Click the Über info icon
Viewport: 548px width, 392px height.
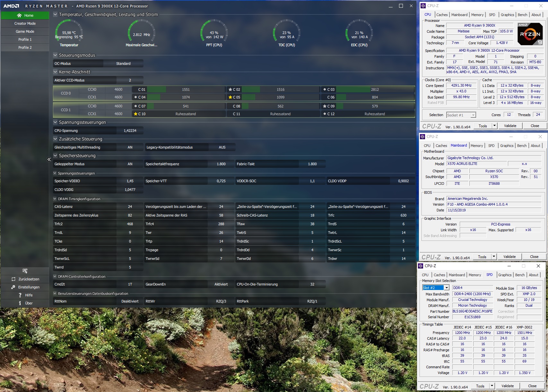(x=20, y=303)
